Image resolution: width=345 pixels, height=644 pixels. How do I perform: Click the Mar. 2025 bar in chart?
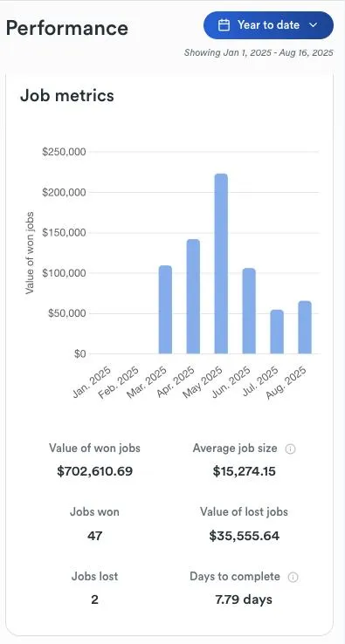(165, 310)
